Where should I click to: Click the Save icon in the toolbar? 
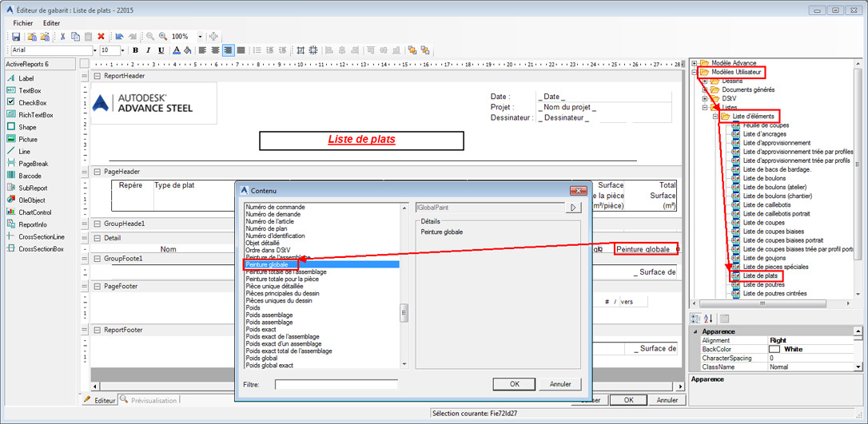pos(16,37)
